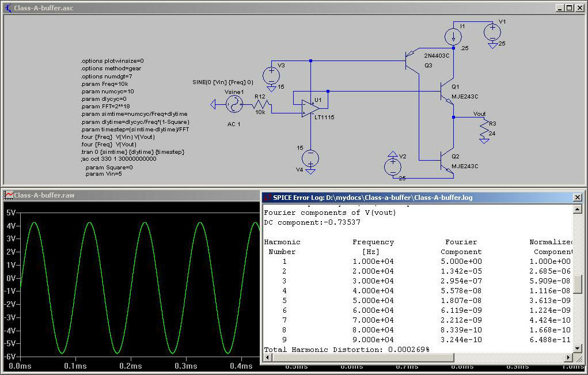Select the Q1 MJE243C transistor
The width and height of the screenshot is (588, 375).
447,92
